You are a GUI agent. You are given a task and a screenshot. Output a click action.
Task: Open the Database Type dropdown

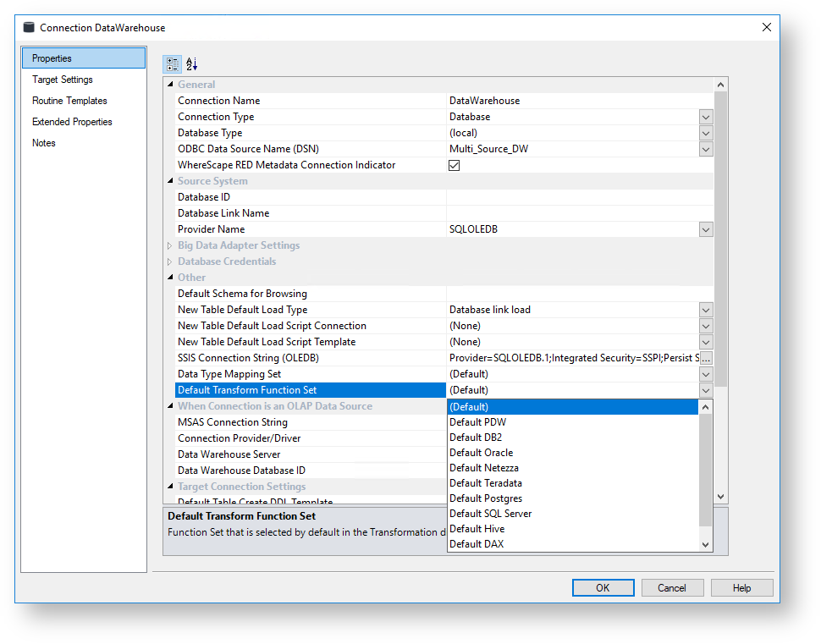[x=706, y=133]
